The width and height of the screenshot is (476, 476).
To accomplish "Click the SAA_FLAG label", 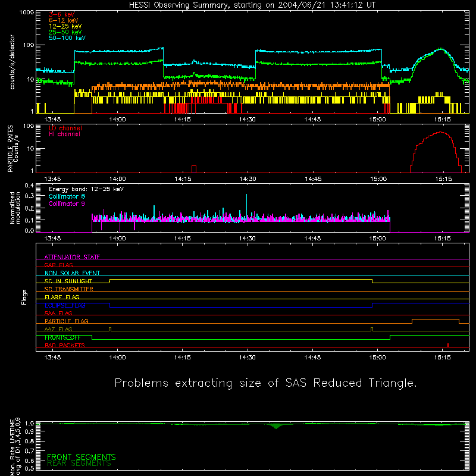I will [x=58, y=313].
